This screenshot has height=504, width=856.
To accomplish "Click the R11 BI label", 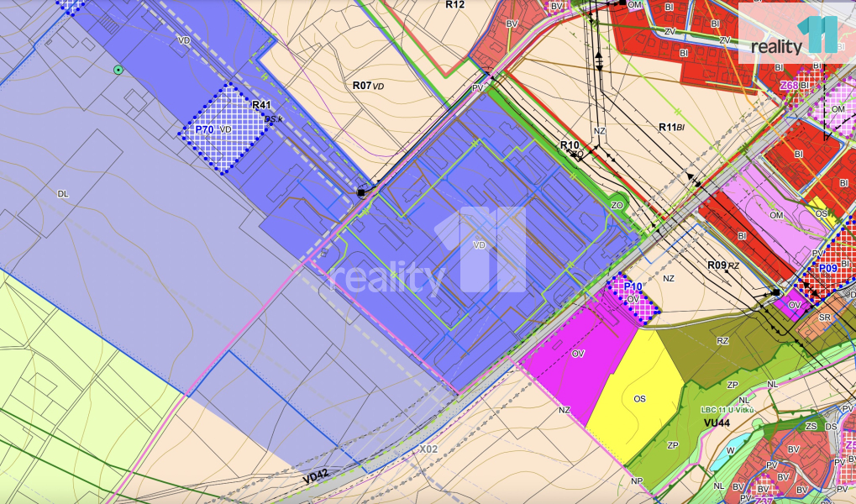I will pos(673,127).
